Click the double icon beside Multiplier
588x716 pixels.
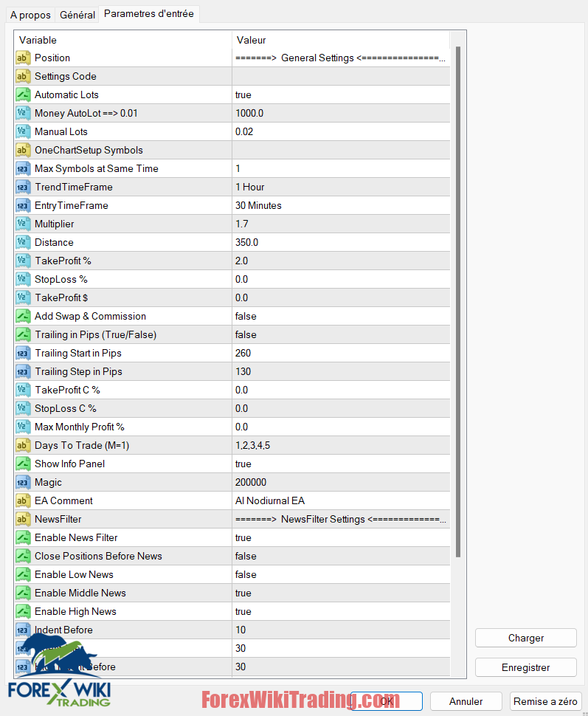point(23,224)
